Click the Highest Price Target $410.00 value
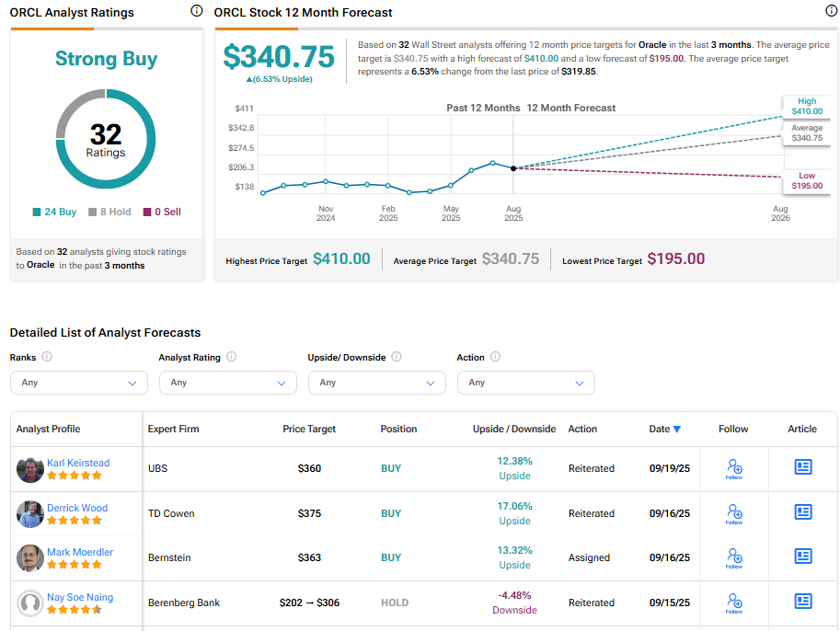Image resolution: width=840 pixels, height=631 pixels. pos(341,258)
